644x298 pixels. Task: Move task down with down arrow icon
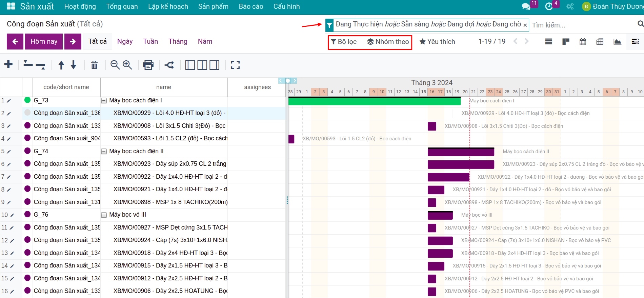(x=73, y=65)
